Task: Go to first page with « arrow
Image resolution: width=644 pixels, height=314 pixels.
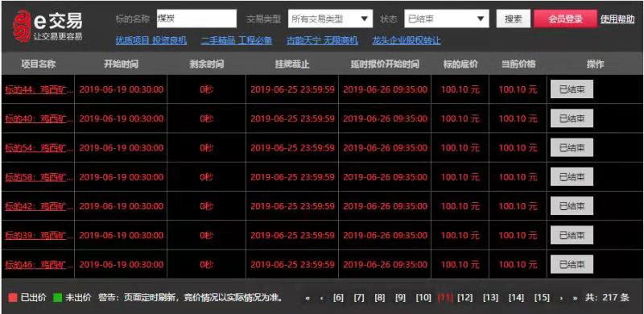Action: click(x=308, y=299)
